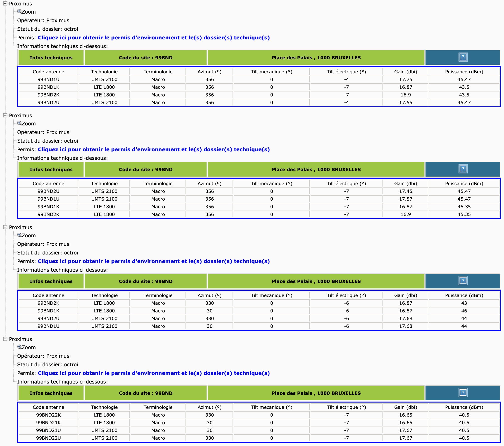Click the Zoom magnifier icon in the second Proximus section
Image resolution: width=504 pixels, height=446 pixels.
coord(19,123)
